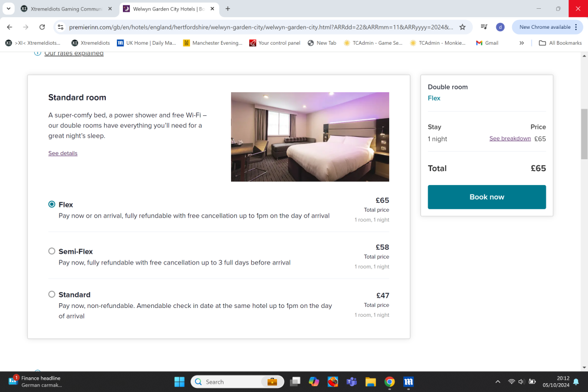This screenshot has width=588, height=392.
Task: Open the media controls icon in Chrome toolbar
Action: tap(484, 27)
